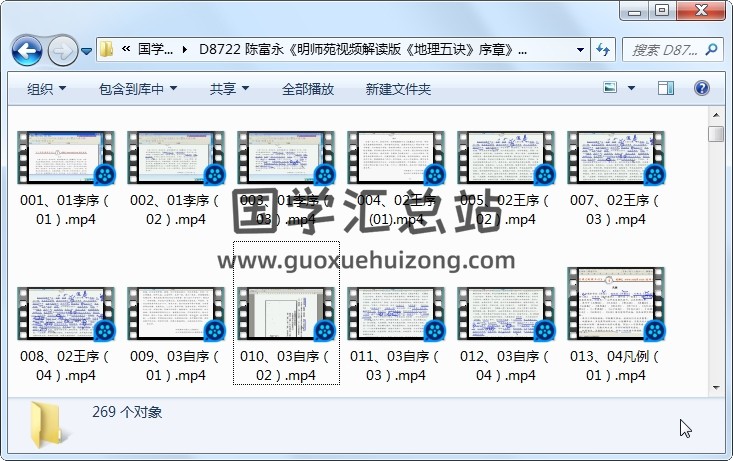Screen dimensions: 733x461
Task: Go back with the blue Back arrow
Action: point(27,50)
